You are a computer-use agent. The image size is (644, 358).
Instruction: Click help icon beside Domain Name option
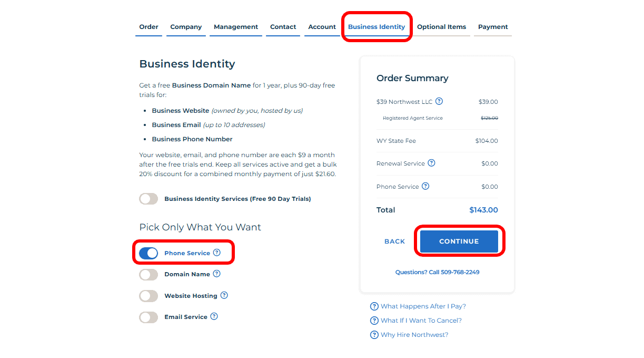pos(216,274)
